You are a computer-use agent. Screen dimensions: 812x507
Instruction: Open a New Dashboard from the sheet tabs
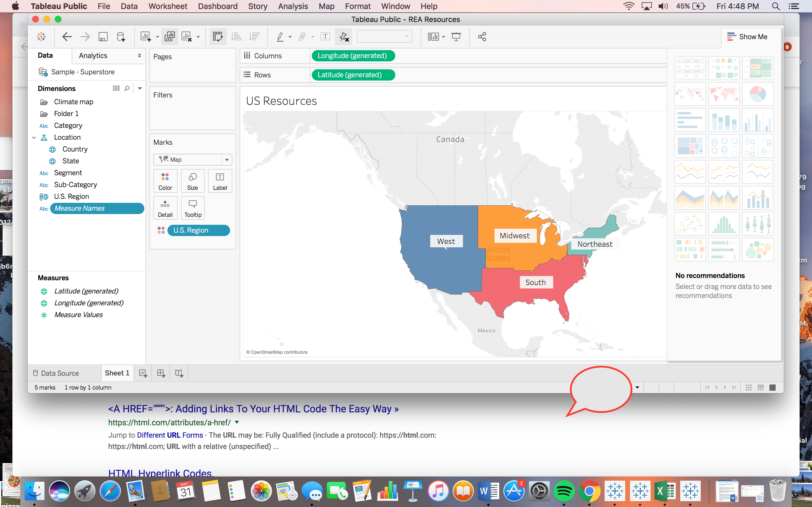click(160, 373)
